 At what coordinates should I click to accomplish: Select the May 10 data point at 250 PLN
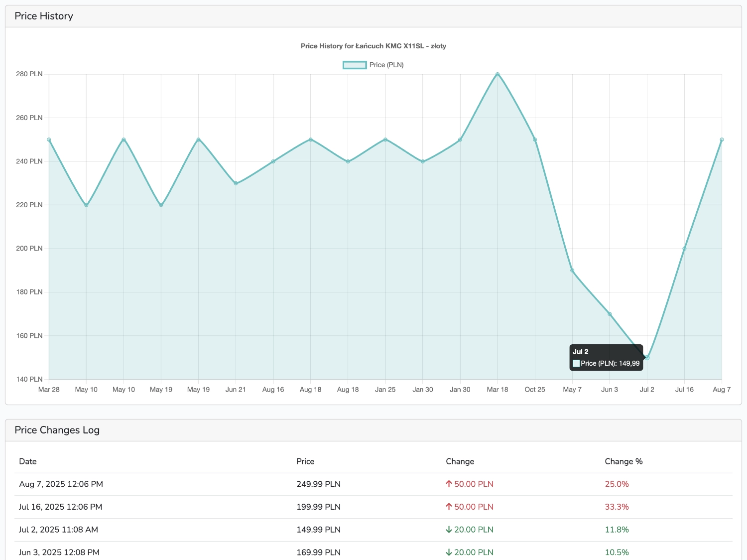124,140
